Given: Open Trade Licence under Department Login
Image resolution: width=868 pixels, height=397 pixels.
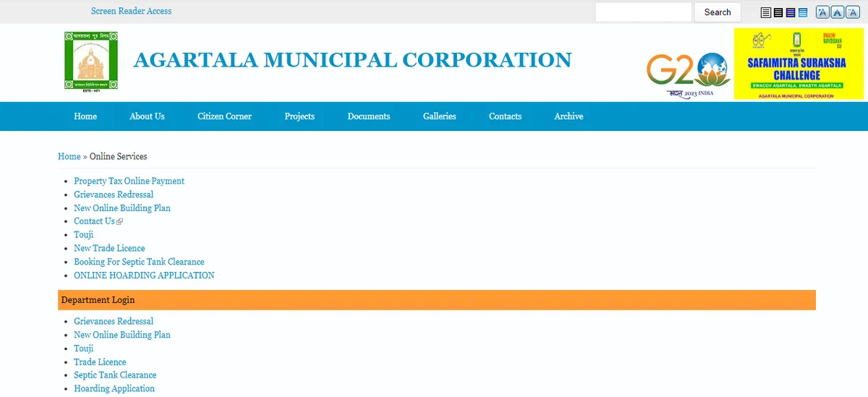Looking at the screenshot, I should point(100,362).
